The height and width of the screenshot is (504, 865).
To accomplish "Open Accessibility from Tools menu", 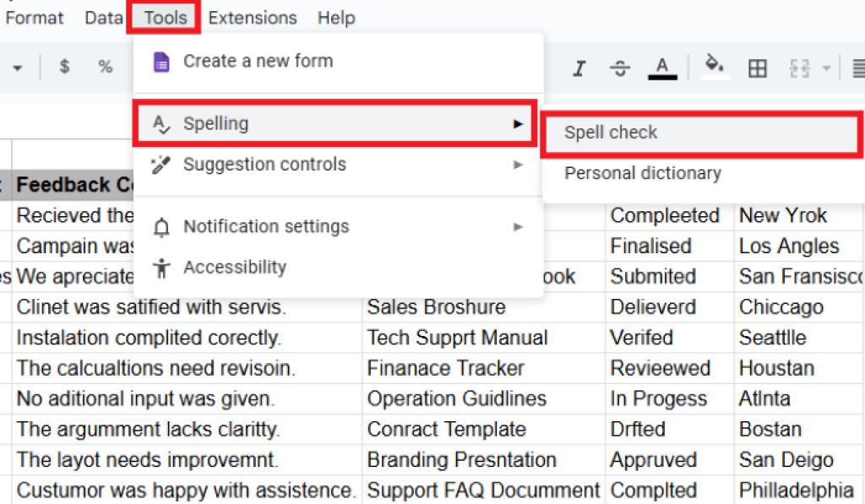I will (235, 268).
